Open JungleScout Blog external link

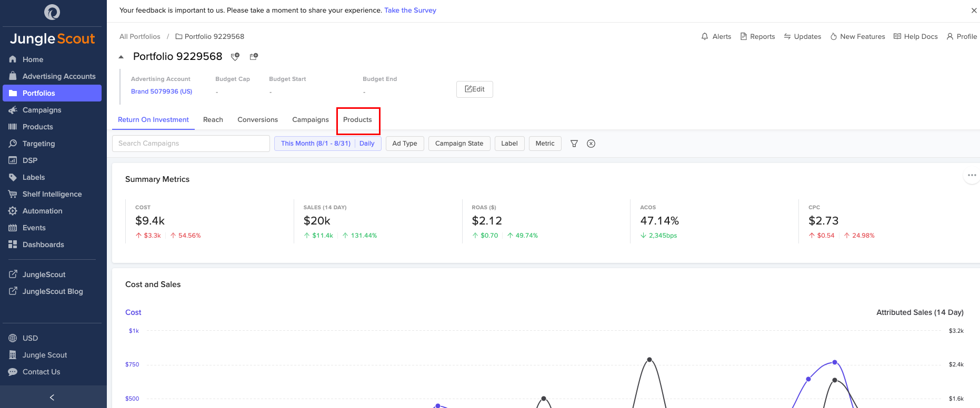[52, 291]
